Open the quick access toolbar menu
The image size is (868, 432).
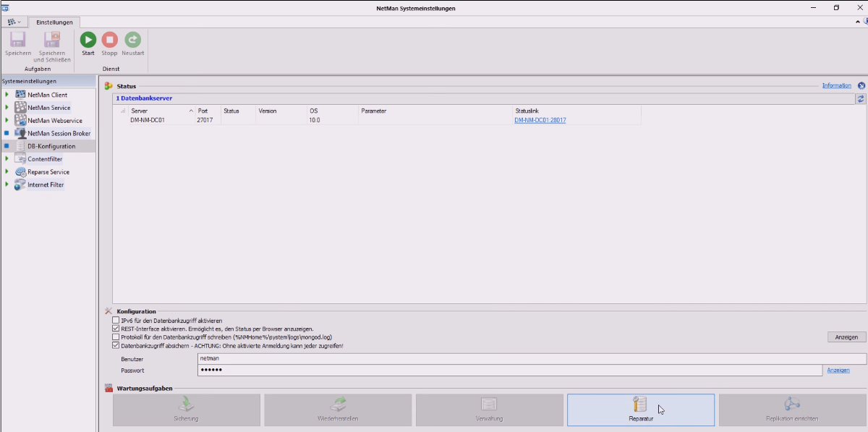point(14,22)
